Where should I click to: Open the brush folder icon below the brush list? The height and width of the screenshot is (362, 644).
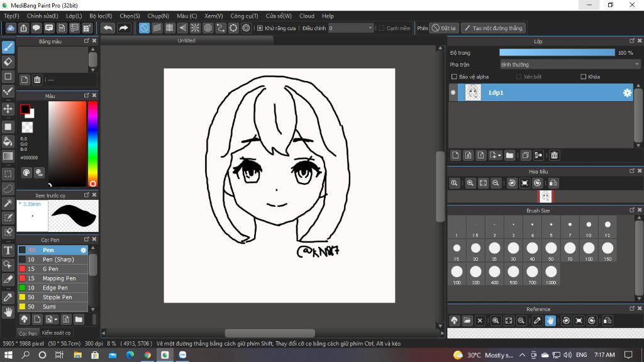(x=79, y=319)
